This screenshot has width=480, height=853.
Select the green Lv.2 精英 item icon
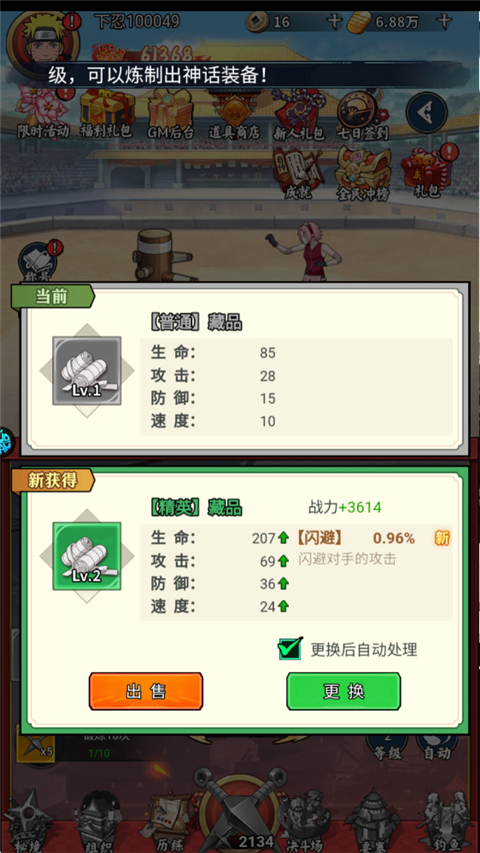click(87, 556)
